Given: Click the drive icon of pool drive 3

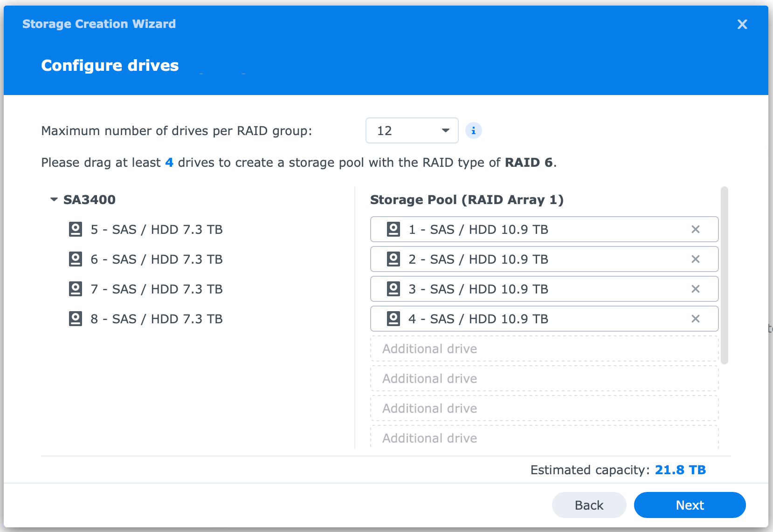Looking at the screenshot, I should (x=393, y=289).
